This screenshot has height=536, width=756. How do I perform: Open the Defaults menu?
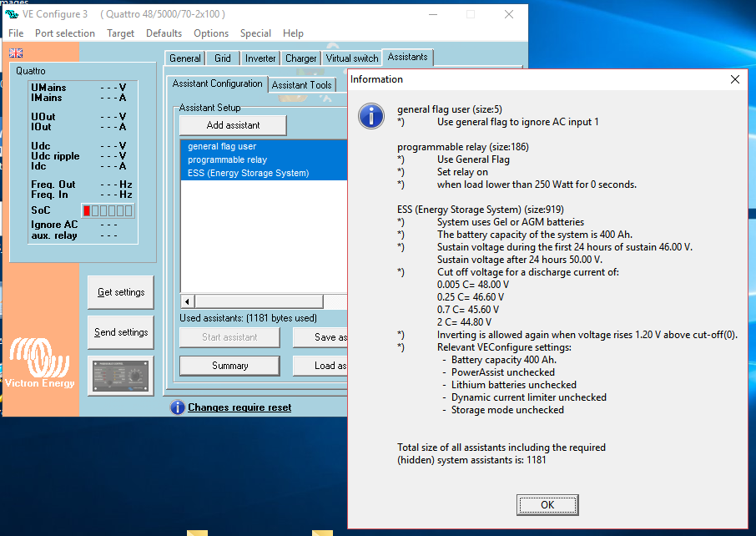pos(164,33)
